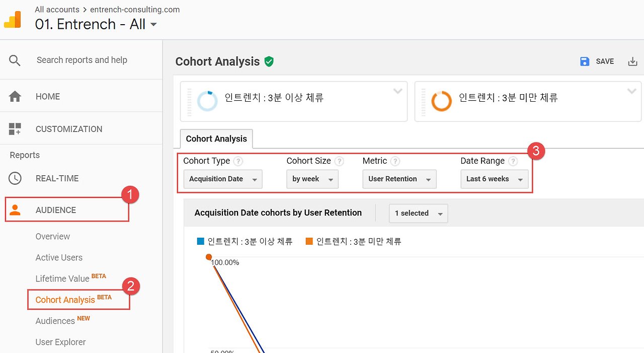
Task: Click the SAVE button label
Action: pos(605,61)
